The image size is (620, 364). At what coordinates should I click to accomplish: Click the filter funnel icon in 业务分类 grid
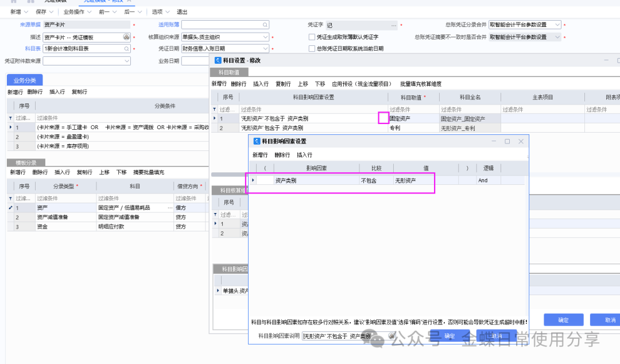pos(10,118)
